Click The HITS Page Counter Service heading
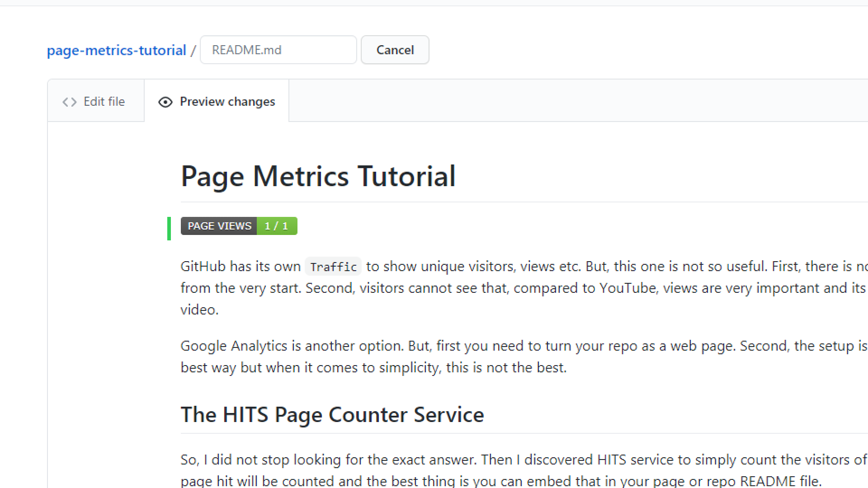This screenshot has height=488, width=868. tap(332, 414)
